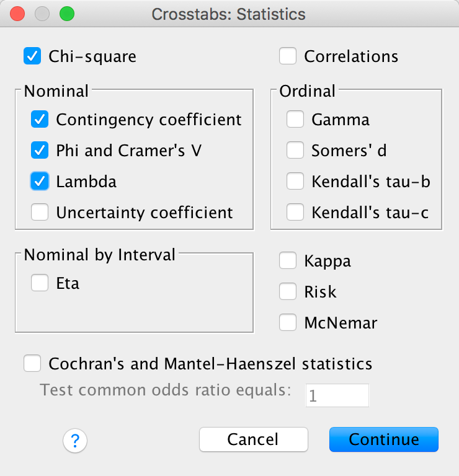Click the help question mark icon

75,441
